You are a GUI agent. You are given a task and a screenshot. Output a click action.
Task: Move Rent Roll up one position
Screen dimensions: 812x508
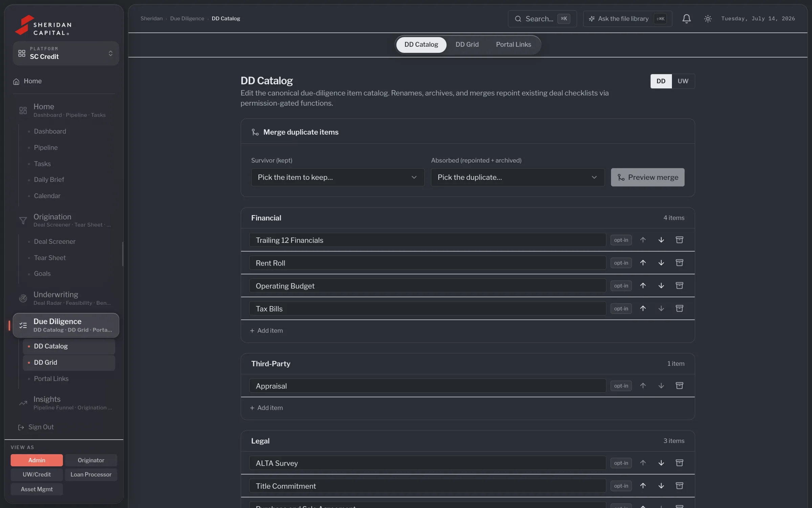(x=643, y=263)
